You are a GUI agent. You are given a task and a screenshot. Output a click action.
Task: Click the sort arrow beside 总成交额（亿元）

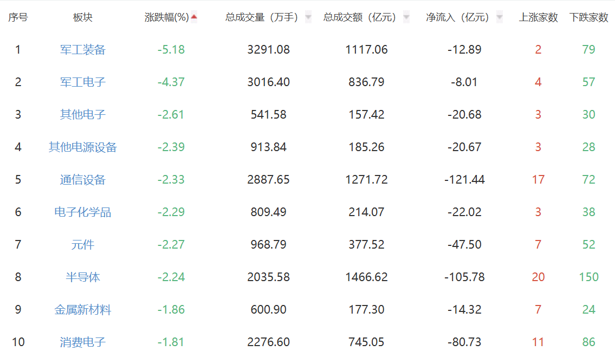coord(406,17)
